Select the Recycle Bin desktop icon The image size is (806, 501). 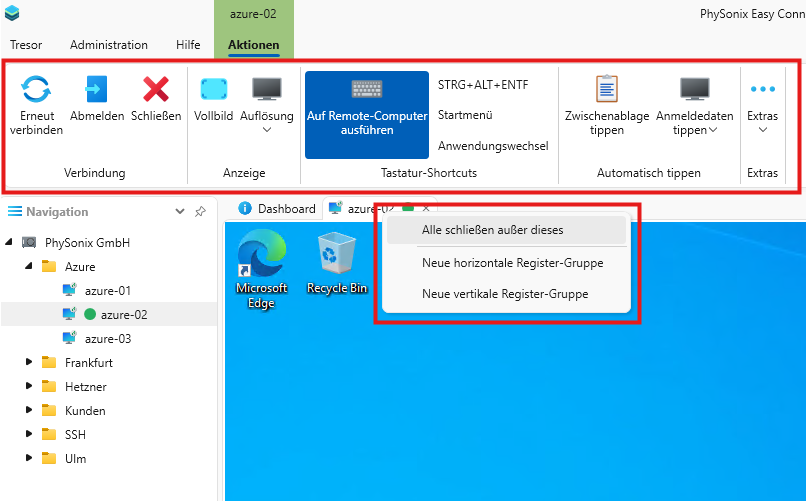click(333, 256)
